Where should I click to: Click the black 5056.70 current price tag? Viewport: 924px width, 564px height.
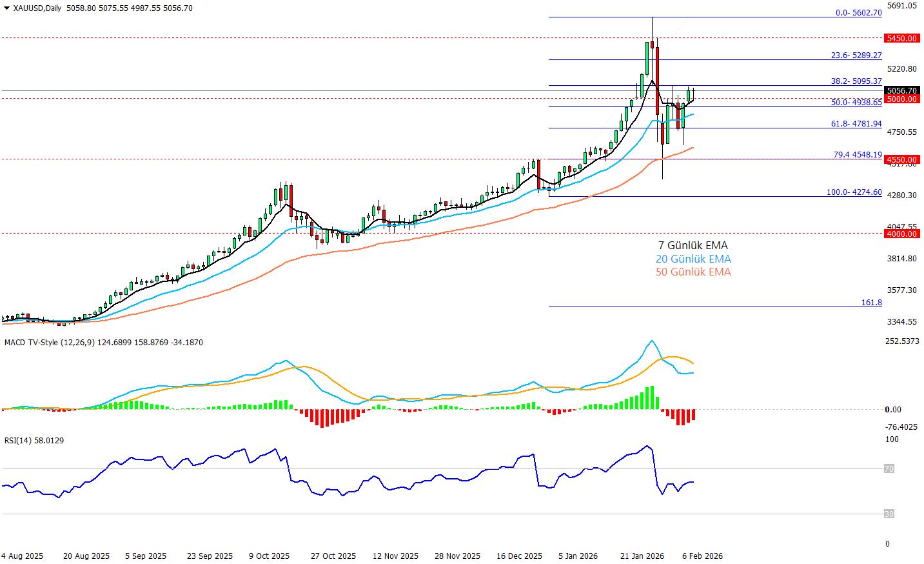[x=901, y=91]
